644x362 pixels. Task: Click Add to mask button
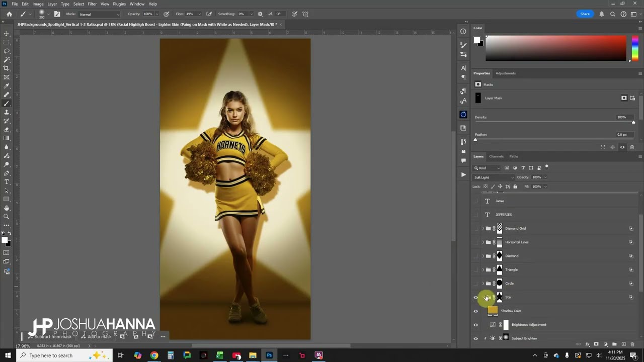pos(96,336)
